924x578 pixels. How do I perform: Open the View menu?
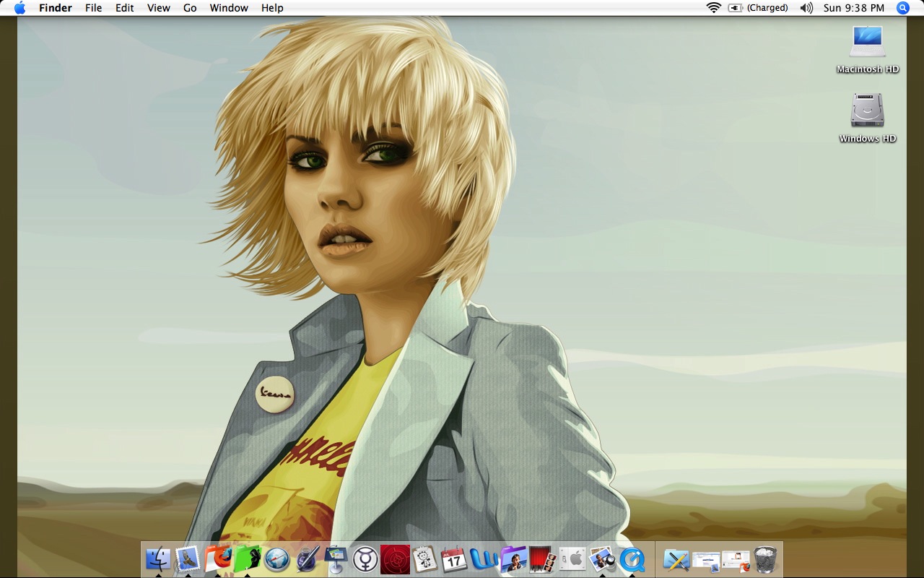159,8
